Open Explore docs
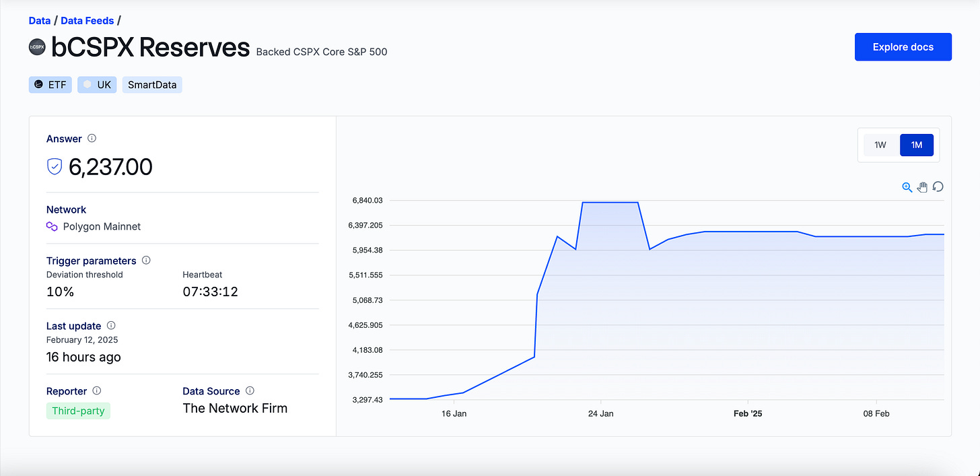 pos(903,46)
